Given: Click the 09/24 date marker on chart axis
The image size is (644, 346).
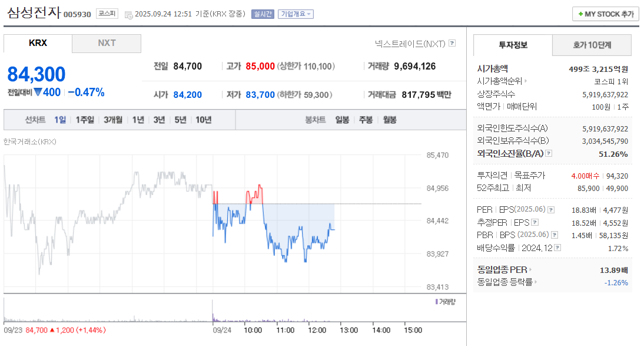Looking at the screenshot, I should [222, 330].
